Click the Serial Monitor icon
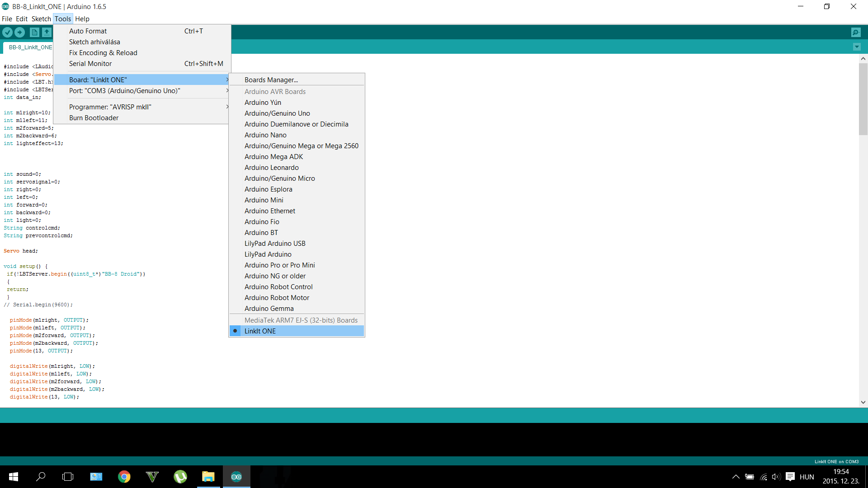 [856, 32]
